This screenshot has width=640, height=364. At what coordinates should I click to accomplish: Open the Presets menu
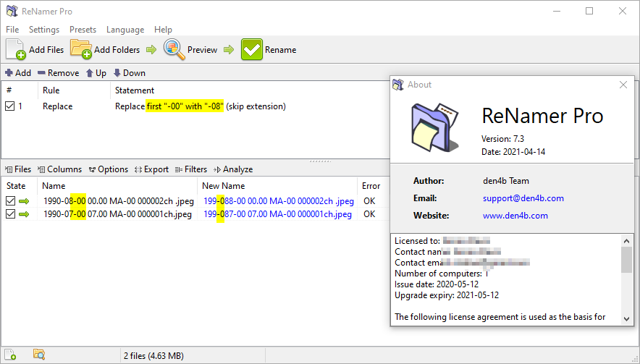[83, 30]
